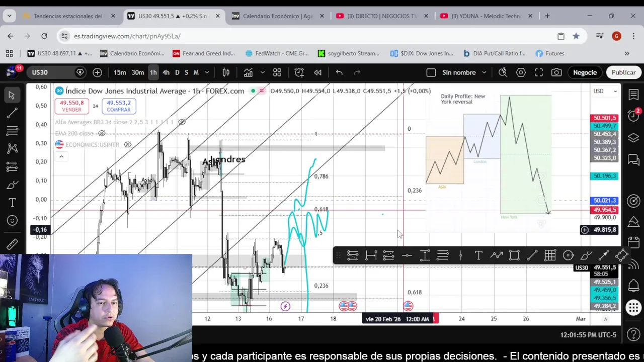Select the brush tool in left toolbar

tap(12, 185)
